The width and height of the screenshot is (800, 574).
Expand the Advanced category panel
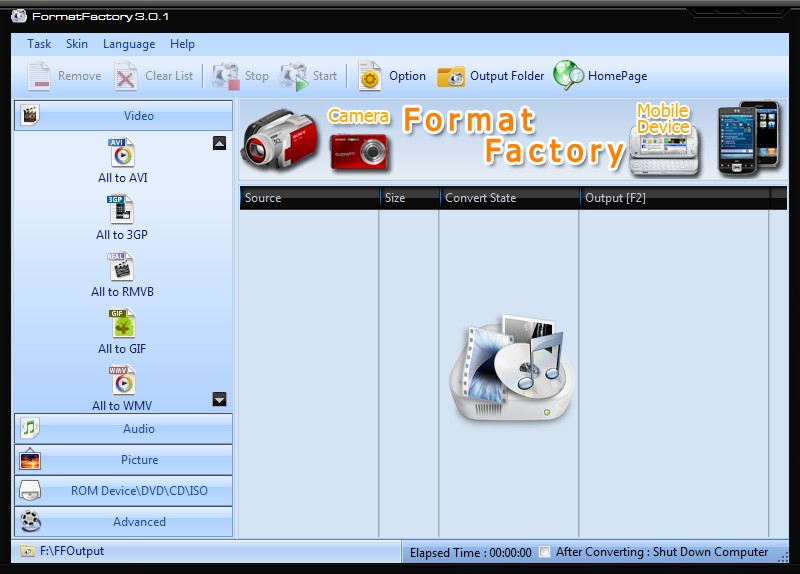click(x=123, y=522)
